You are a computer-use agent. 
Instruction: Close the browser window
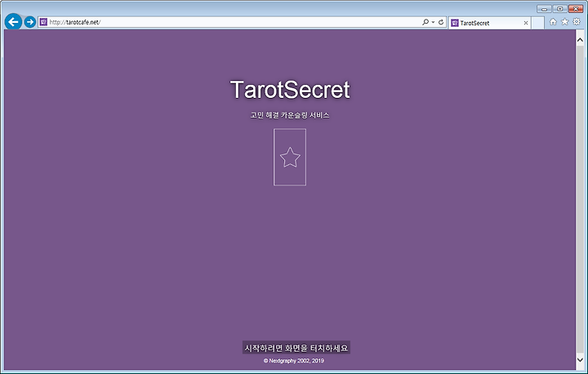pyautogui.click(x=576, y=9)
